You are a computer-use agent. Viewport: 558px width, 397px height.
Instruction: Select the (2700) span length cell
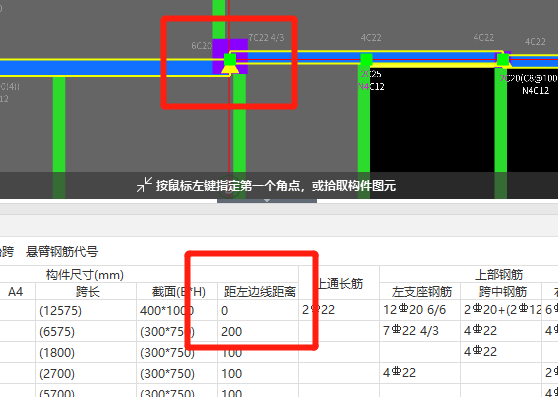click(x=86, y=374)
